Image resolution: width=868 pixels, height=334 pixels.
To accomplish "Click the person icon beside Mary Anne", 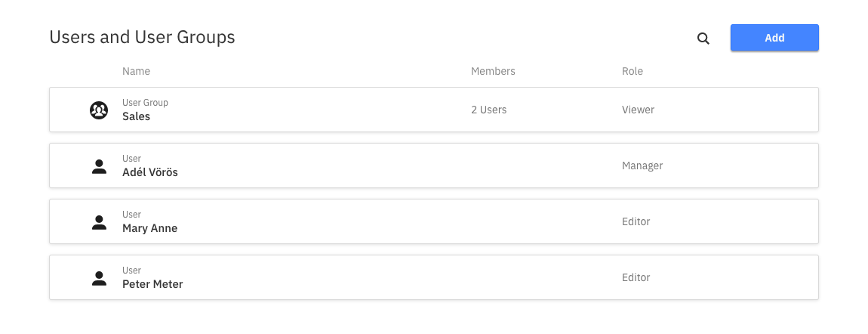I will (99, 222).
